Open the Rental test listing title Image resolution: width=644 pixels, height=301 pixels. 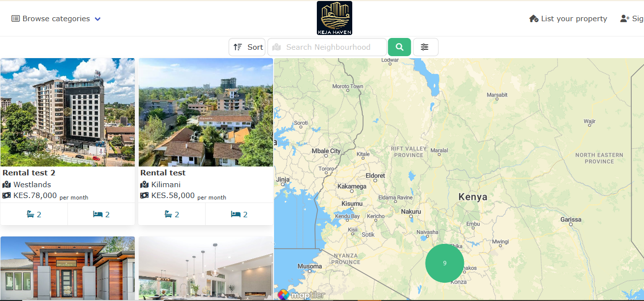tap(163, 173)
